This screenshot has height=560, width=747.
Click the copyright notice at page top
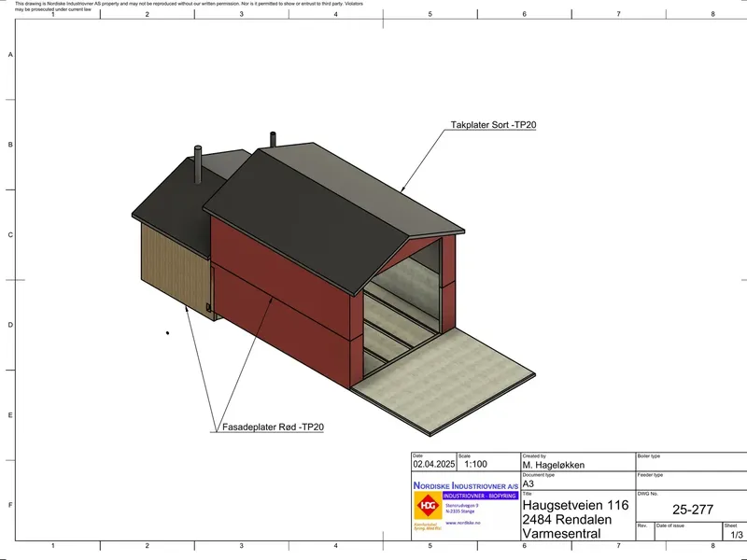pyautogui.click(x=189, y=6)
